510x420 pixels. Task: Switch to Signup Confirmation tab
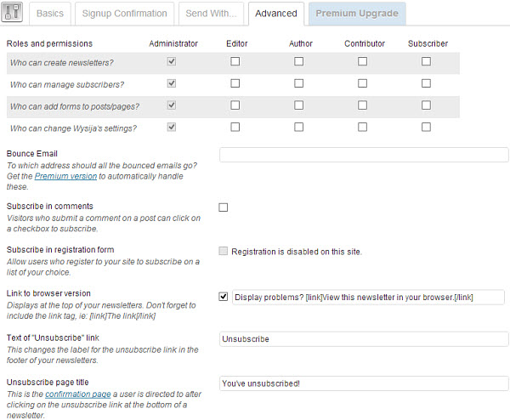124,14
